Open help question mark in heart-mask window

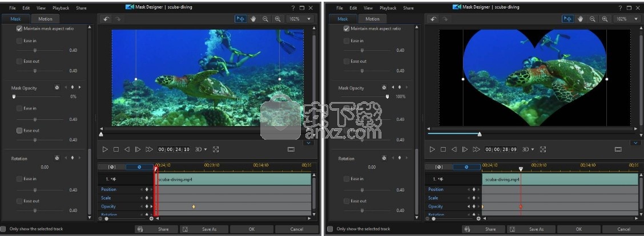[x=620, y=7]
